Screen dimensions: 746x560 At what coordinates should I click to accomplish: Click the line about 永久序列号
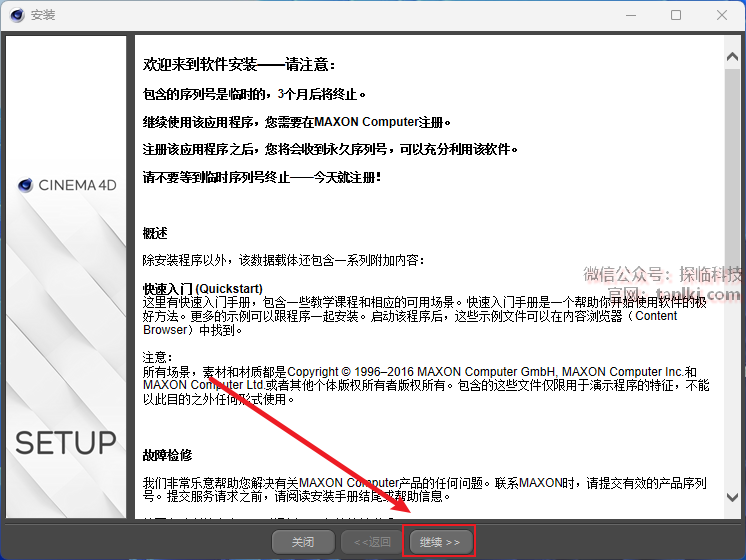coord(331,149)
